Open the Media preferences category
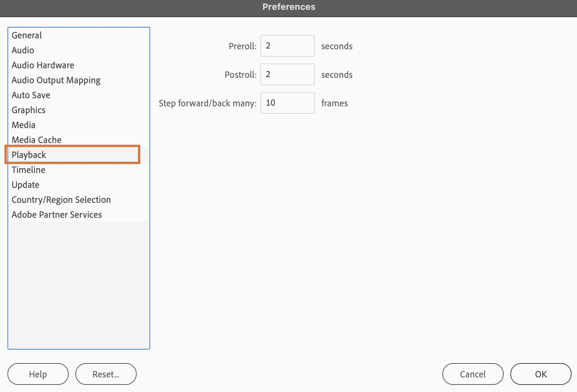The image size is (577, 392). [x=23, y=125]
